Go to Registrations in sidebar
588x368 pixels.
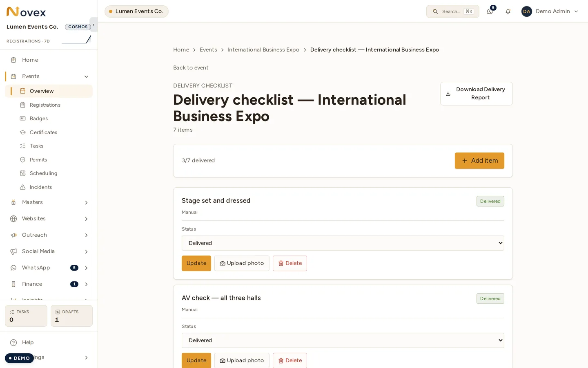pyautogui.click(x=49, y=105)
